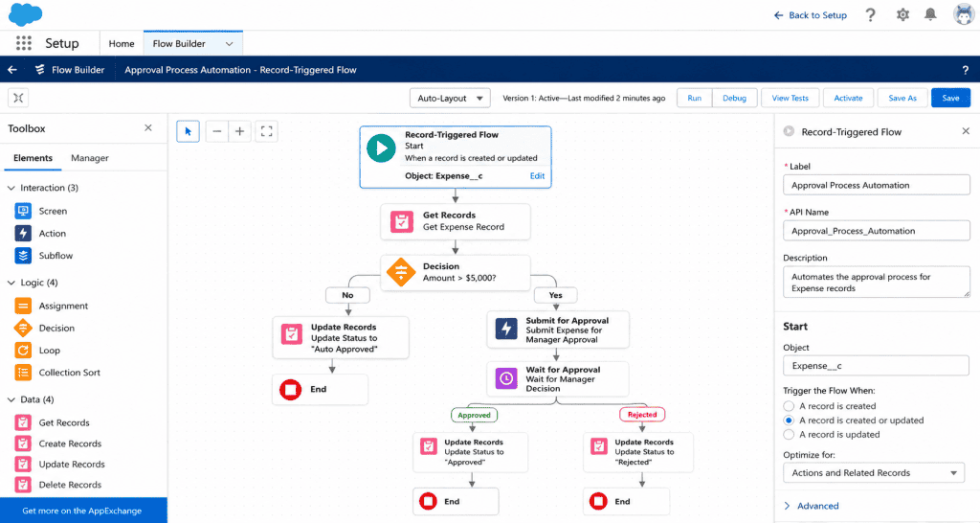This screenshot has height=523, width=980.
Task: Select 'A record is updated' radio option
Action: pos(789,434)
